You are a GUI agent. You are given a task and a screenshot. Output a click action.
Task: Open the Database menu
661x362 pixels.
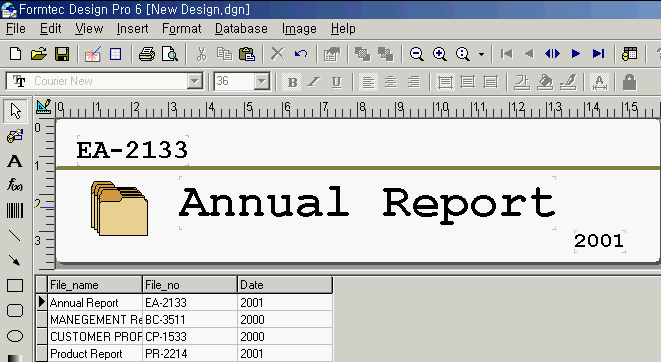click(241, 29)
